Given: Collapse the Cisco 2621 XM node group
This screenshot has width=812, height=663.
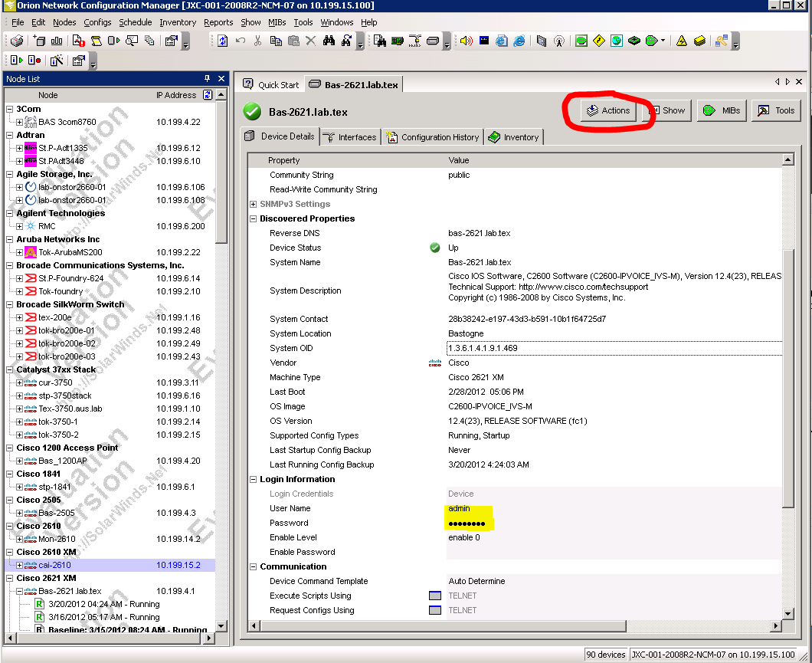Looking at the screenshot, I should point(10,578).
